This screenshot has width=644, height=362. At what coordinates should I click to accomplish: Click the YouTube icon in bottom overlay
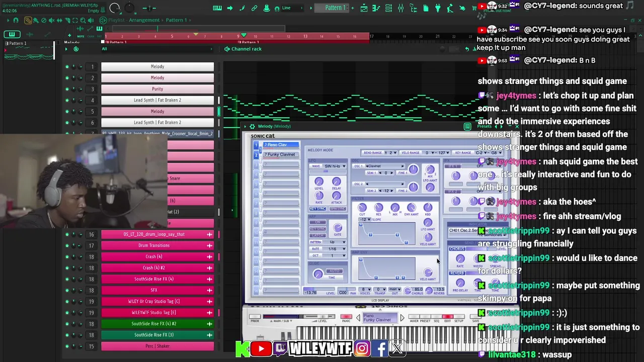[261, 349]
